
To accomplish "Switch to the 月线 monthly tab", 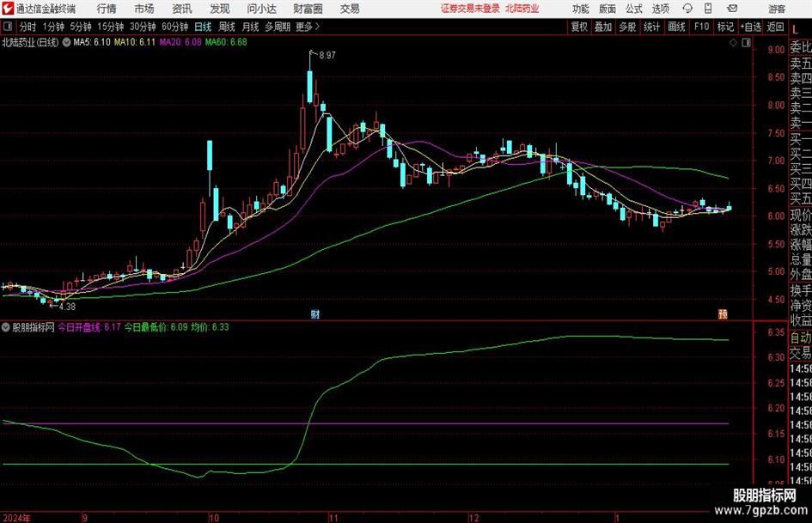I will pos(250,27).
